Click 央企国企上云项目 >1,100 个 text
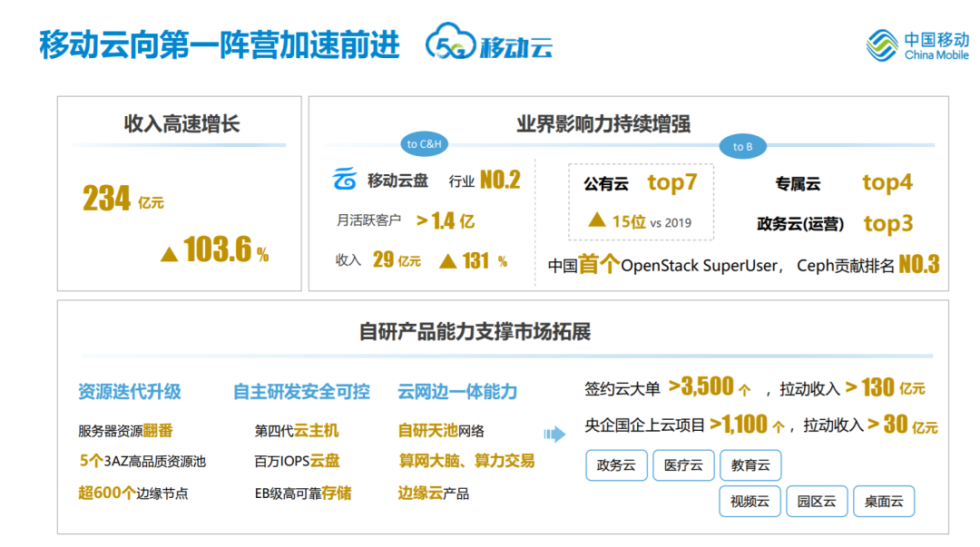 (x=684, y=425)
